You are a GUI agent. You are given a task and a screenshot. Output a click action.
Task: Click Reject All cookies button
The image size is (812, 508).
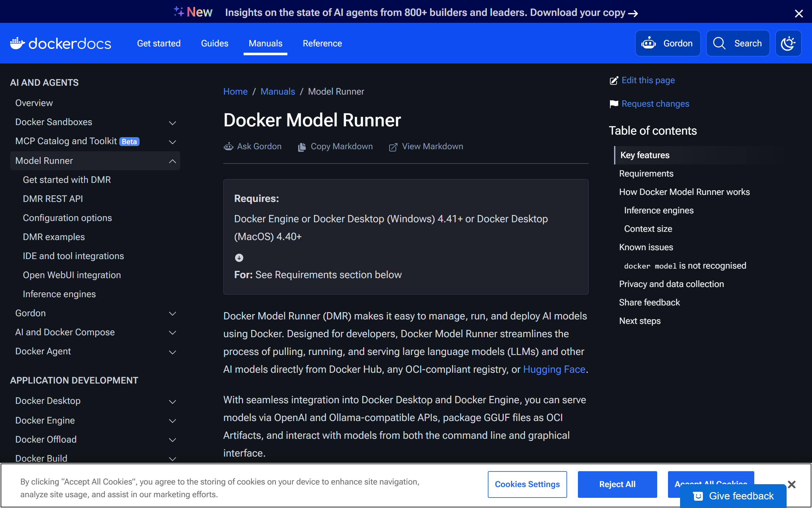[617, 484]
